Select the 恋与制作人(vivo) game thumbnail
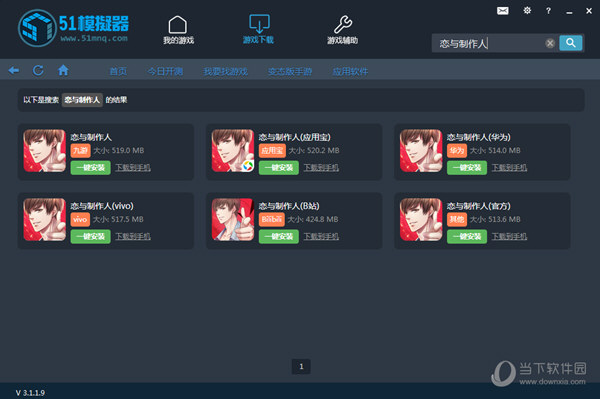600x399 pixels. (44, 219)
